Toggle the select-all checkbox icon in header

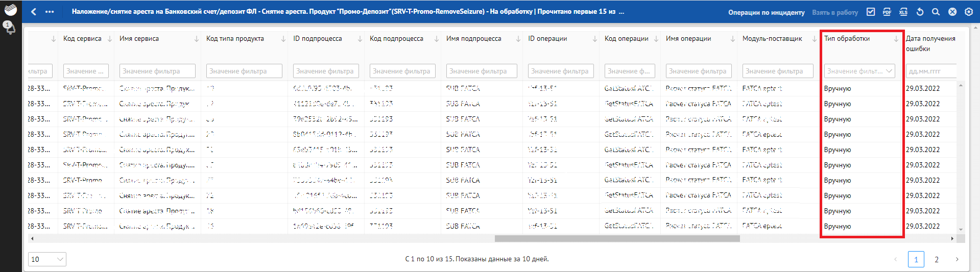pyautogui.click(x=871, y=12)
